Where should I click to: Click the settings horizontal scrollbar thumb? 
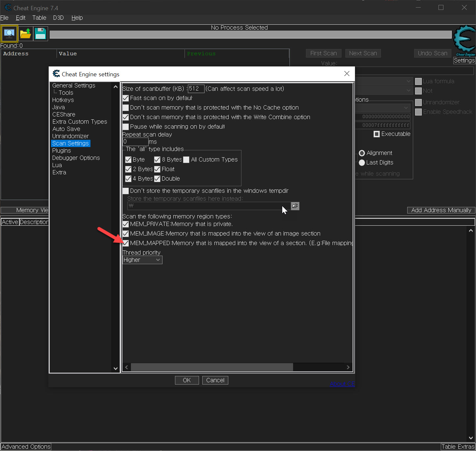(x=212, y=367)
